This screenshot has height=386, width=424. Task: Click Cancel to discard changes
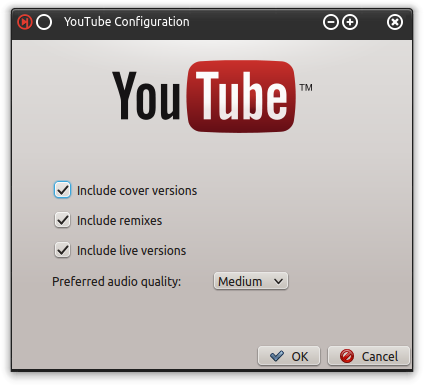coord(369,356)
